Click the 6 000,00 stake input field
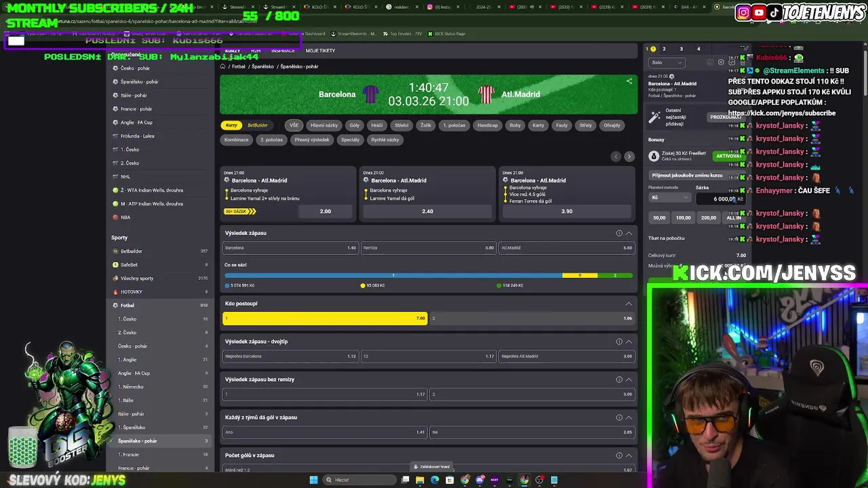The width and height of the screenshot is (868, 488). point(720,199)
